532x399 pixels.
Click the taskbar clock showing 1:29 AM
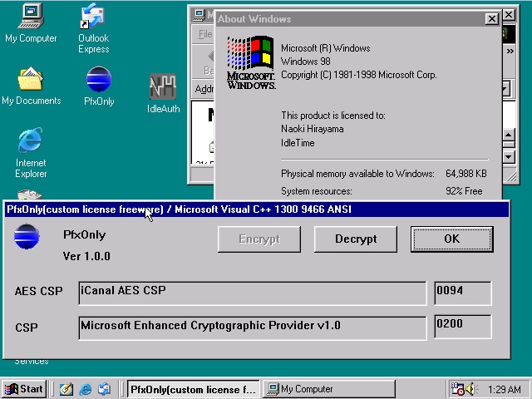tap(504, 389)
